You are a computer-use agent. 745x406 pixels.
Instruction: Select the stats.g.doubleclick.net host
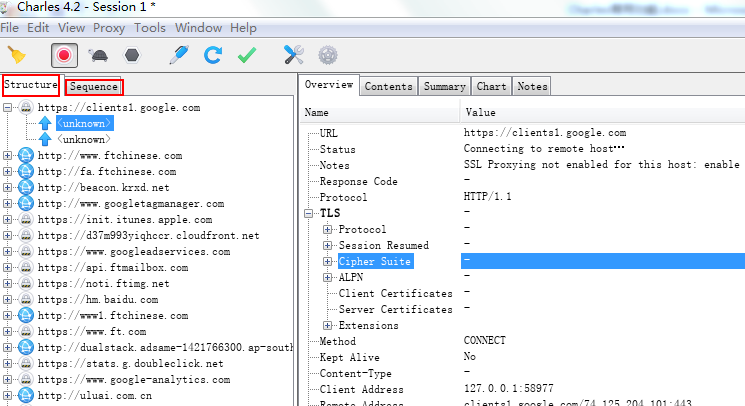point(131,363)
